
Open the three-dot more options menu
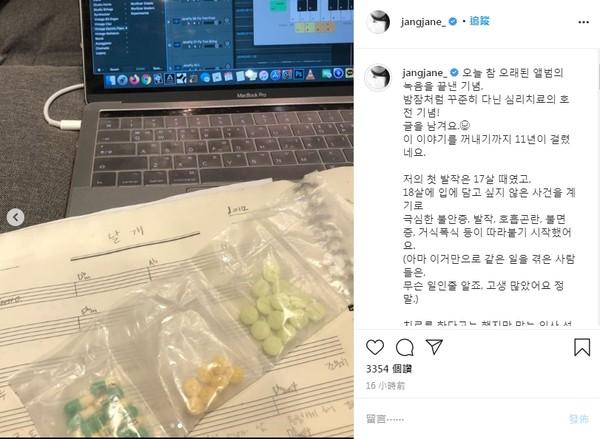584,22
